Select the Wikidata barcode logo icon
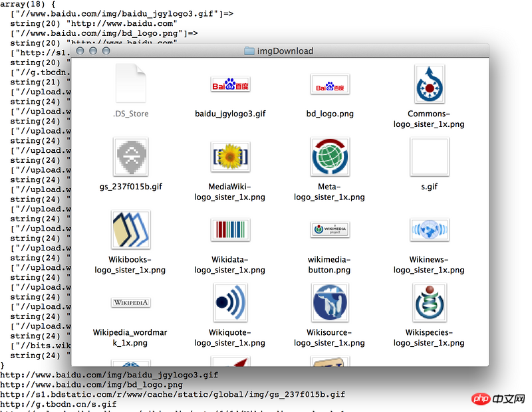532x412 pixels. [230, 230]
